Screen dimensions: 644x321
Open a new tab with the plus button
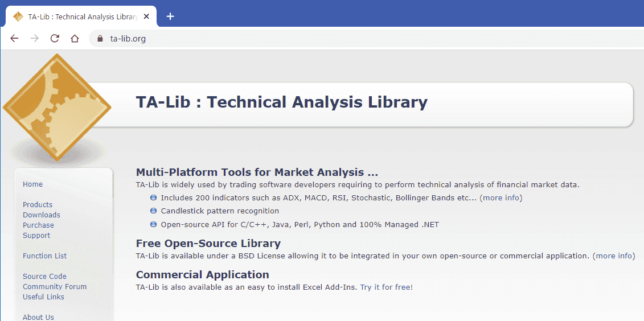point(170,17)
